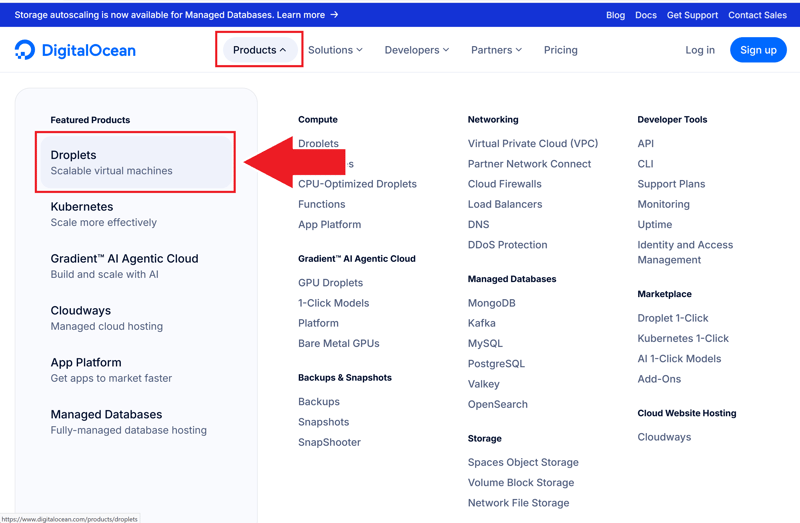Open the Docs link in top bar

coord(646,15)
